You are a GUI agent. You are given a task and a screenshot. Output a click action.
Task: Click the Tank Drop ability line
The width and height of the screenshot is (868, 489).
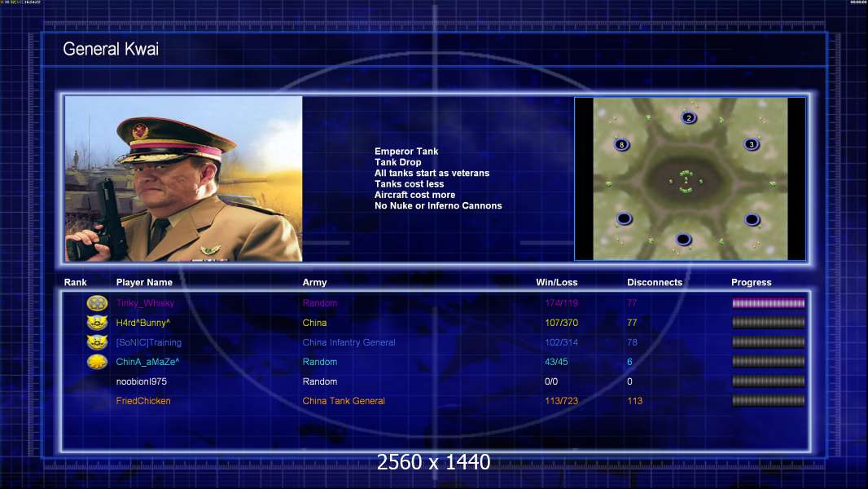397,161
